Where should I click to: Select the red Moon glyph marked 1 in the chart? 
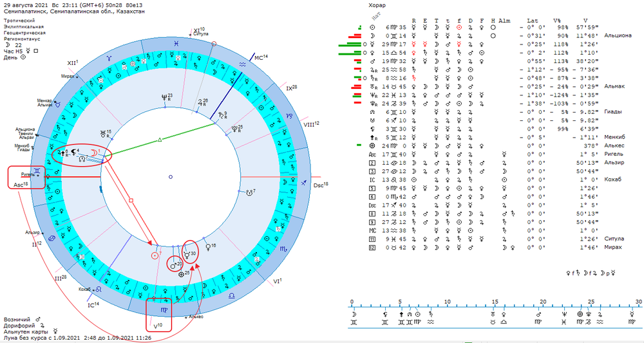click(x=93, y=153)
